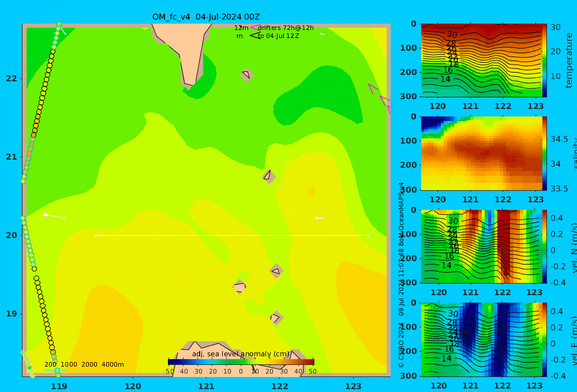This screenshot has width=577, height=392.
Task: Click the magenta drifter arrows at the map's right edge
Action: tap(380, 98)
